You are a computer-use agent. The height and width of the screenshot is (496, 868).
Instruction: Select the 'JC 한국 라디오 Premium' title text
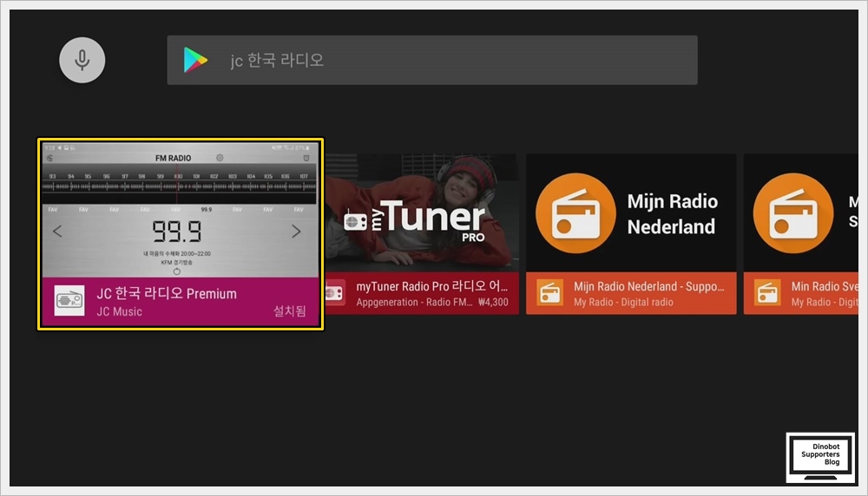[167, 294]
